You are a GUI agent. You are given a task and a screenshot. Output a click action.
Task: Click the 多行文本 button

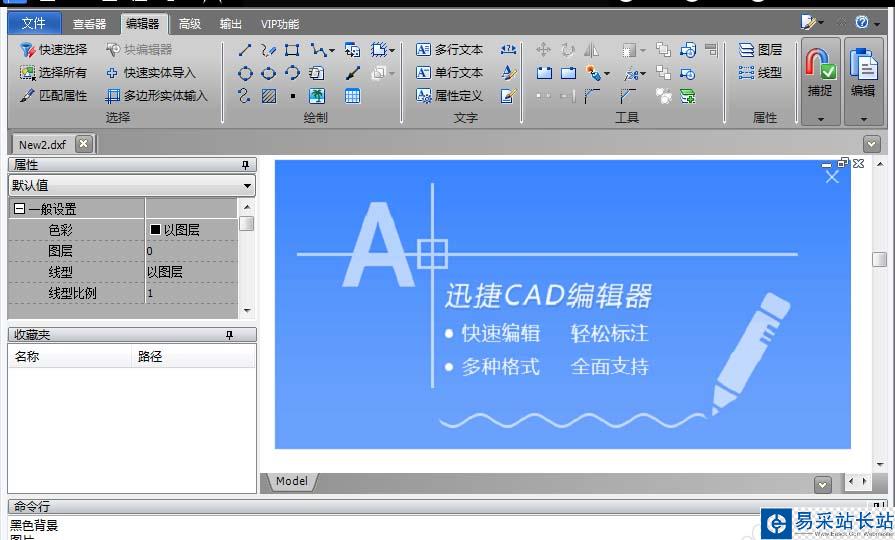pos(449,50)
